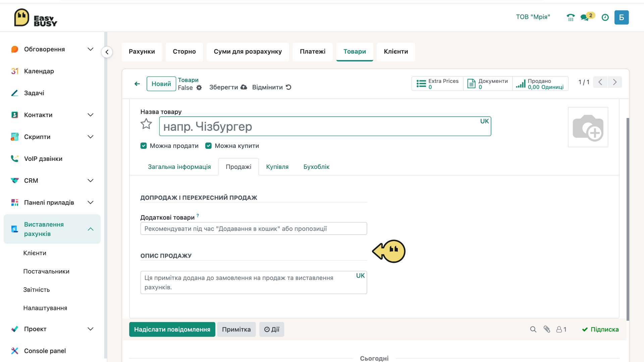Screen dimensions: 644x362
Task: Open the clock activities icon in header
Action: pyautogui.click(x=605, y=17)
